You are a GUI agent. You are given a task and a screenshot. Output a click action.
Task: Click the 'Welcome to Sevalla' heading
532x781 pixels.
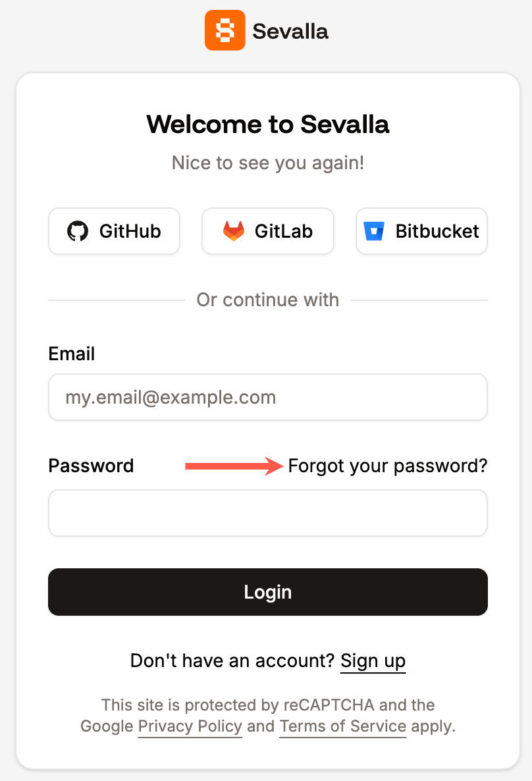(x=267, y=124)
